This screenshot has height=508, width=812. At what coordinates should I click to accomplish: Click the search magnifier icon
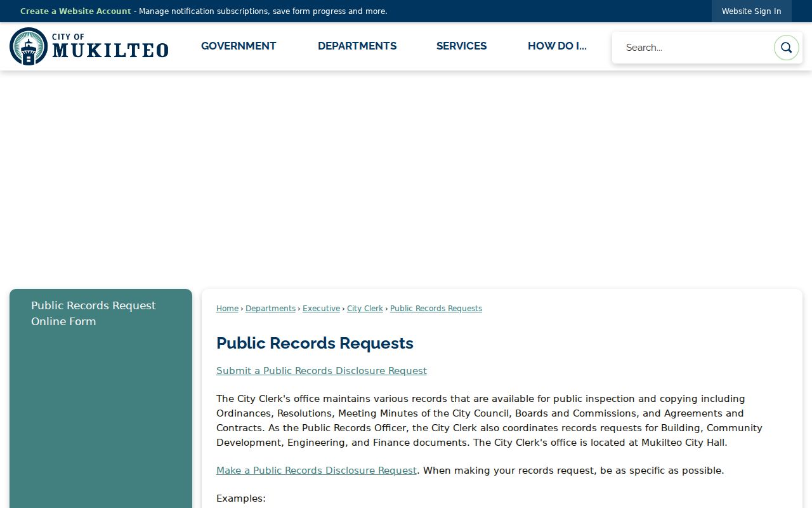tap(786, 48)
